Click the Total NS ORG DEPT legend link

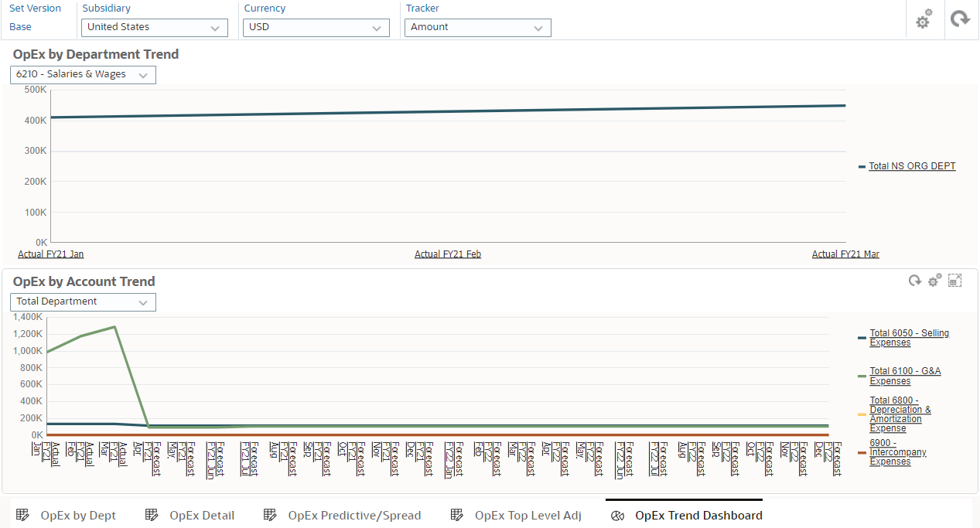912,166
